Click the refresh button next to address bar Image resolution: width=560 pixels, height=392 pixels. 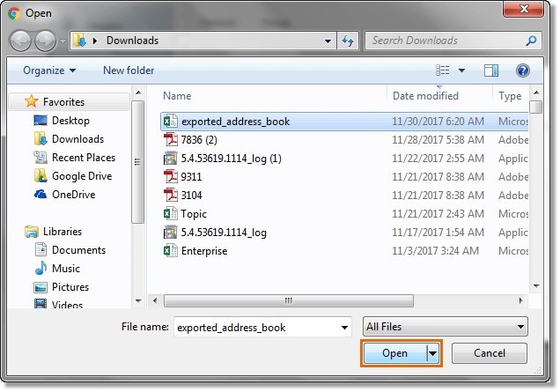tap(348, 41)
